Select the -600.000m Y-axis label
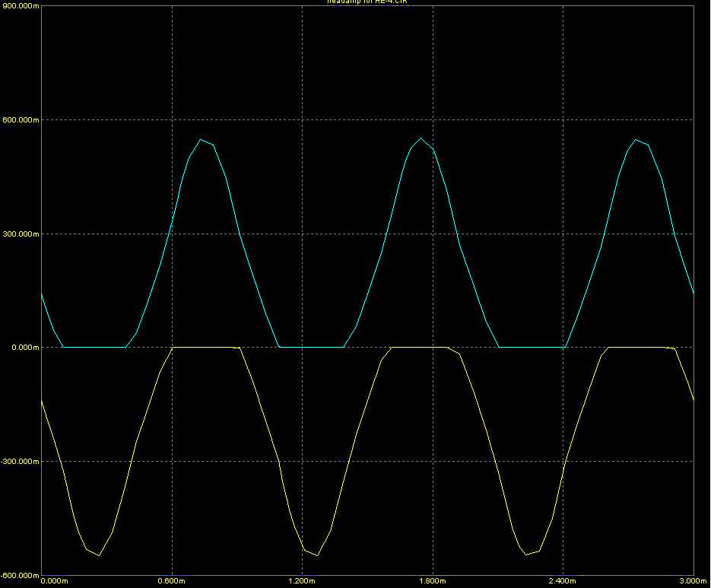Screen dimensions: 711x588 [x=18, y=575]
